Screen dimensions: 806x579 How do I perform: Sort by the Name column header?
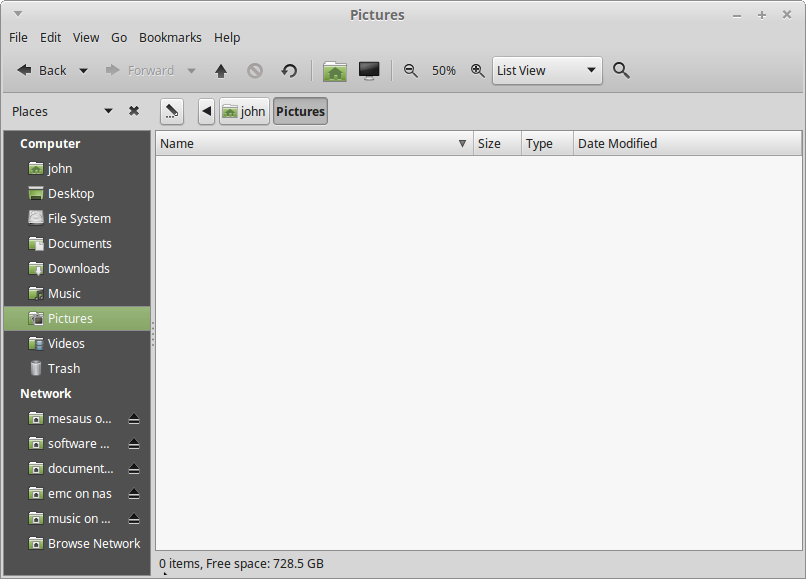tap(314, 143)
